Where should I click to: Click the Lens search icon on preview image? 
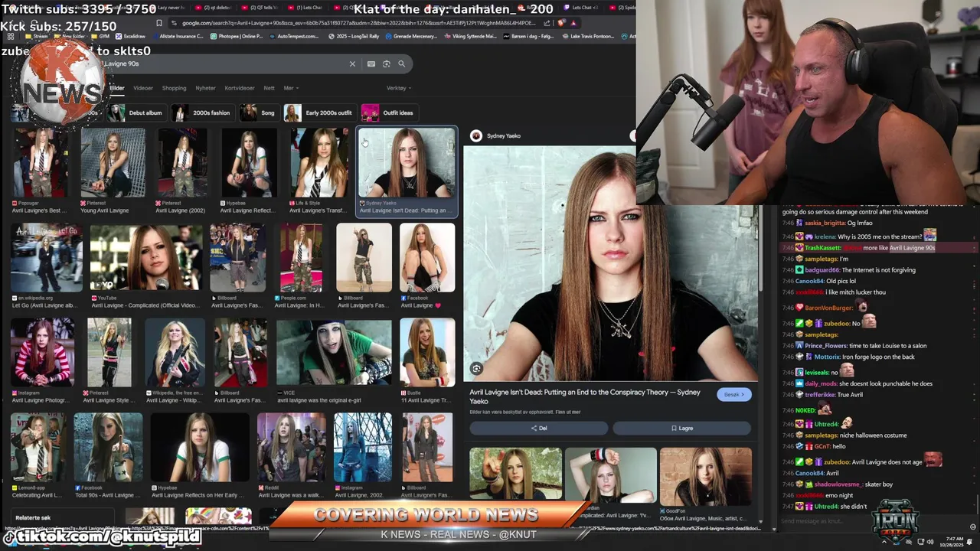(x=476, y=369)
